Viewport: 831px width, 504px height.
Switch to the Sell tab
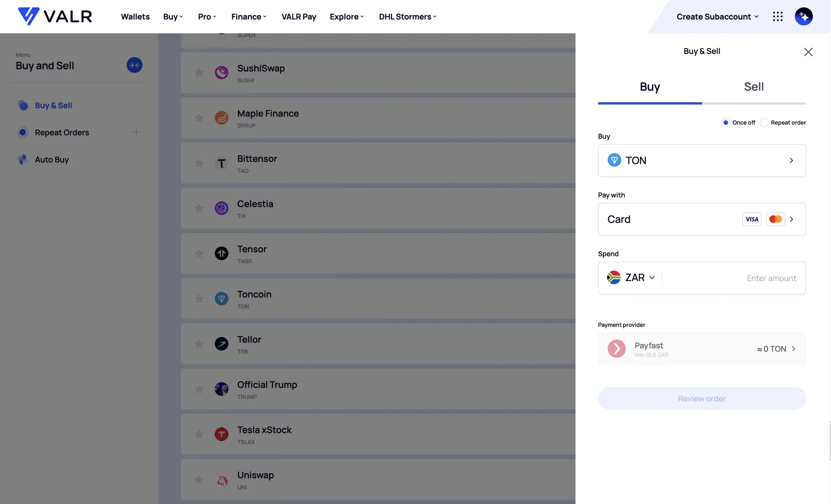pos(754,87)
